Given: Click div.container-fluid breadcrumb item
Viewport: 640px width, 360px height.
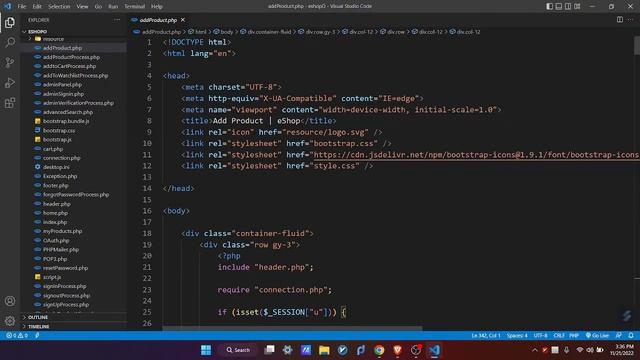Looking at the screenshot, I should [x=266, y=32].
